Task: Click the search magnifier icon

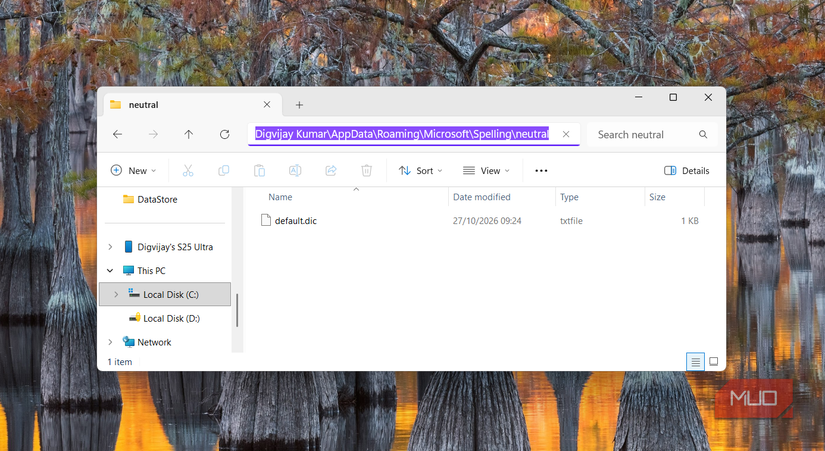Action: [x=703, y=135]
